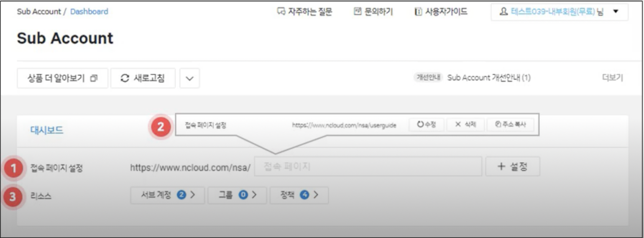Click the 접속 페이지 input field

click(368, 167)
